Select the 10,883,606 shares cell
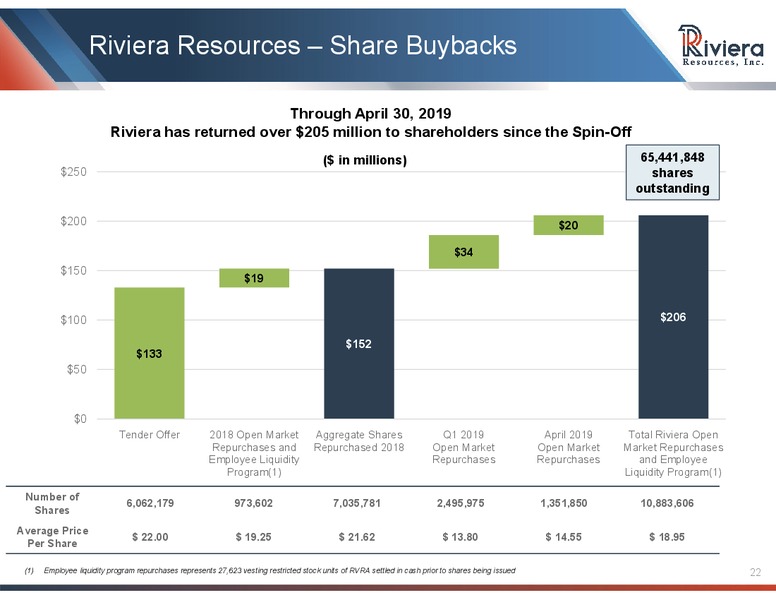The width and height of the screenshot is (776, 600). tap(667, 503)
